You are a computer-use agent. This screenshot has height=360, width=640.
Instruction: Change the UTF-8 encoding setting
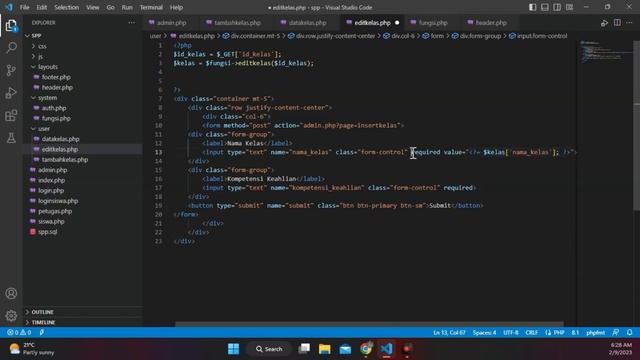pos(511,333)
